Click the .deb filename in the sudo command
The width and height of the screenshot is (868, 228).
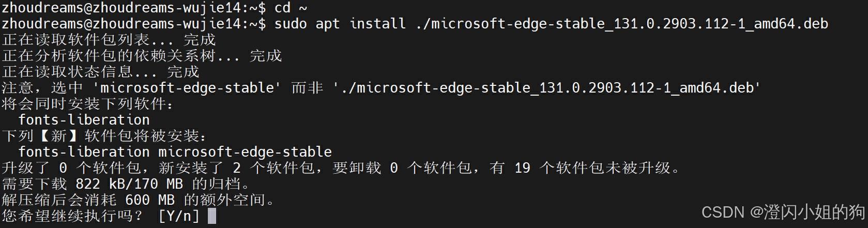tap(621, 24)
